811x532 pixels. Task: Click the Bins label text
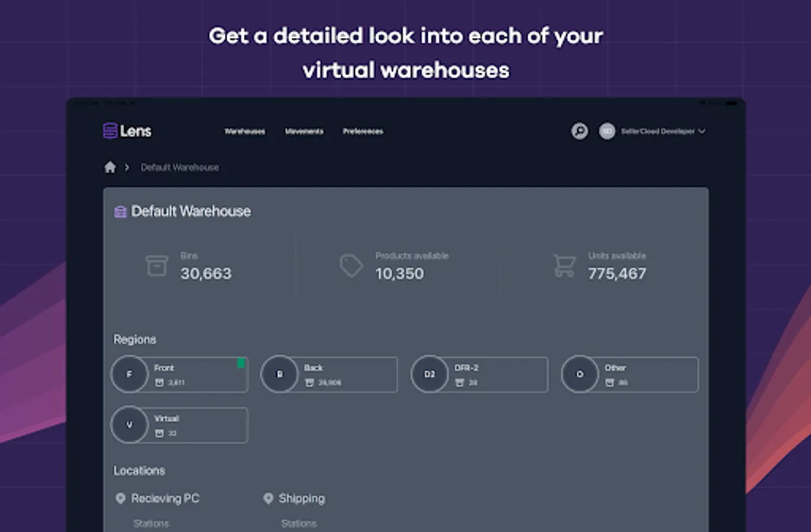point(189,255)
